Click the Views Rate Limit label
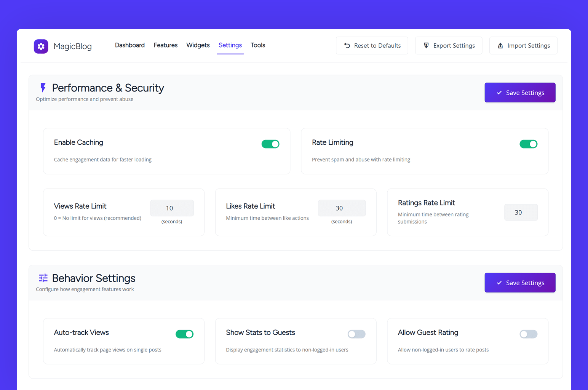The image size is (588, 390). 80,206
